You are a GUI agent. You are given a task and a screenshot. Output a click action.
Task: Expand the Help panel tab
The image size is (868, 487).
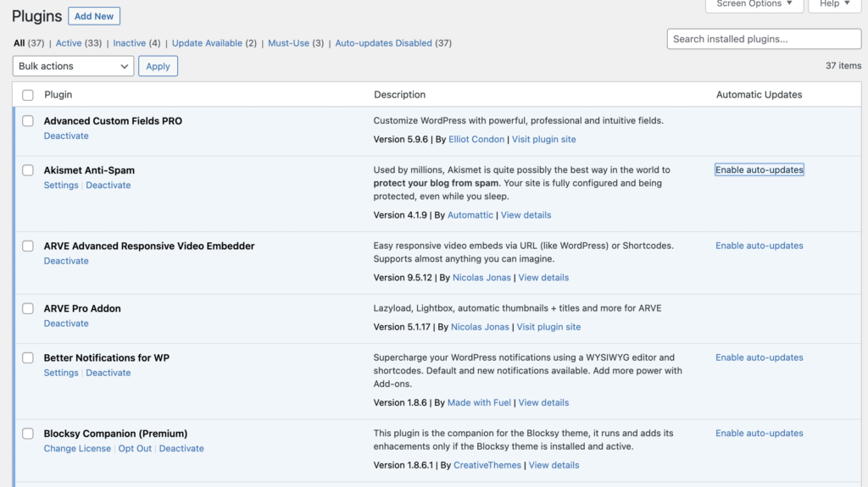tap(835, 4)
